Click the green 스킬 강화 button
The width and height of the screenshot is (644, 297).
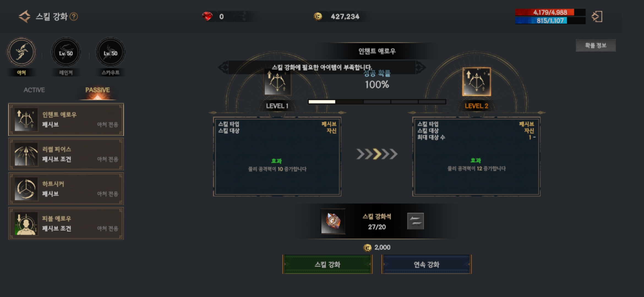point(328,264)
